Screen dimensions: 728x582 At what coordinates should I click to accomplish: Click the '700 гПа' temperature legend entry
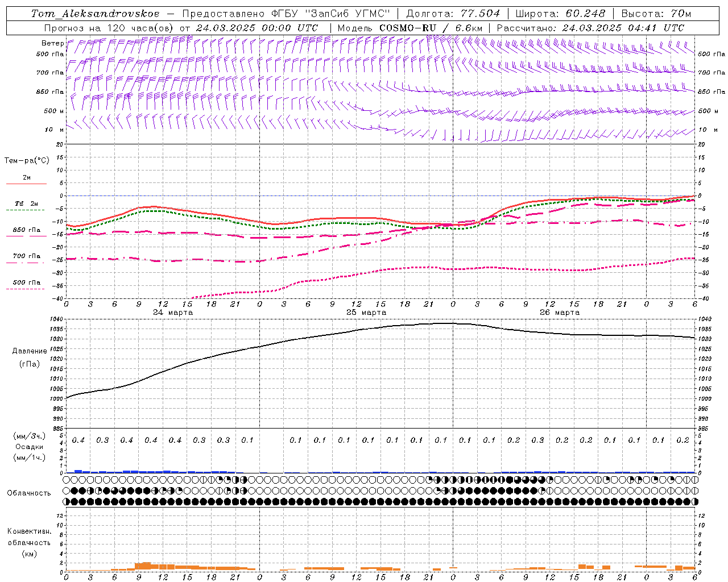(x=27, y=256)
